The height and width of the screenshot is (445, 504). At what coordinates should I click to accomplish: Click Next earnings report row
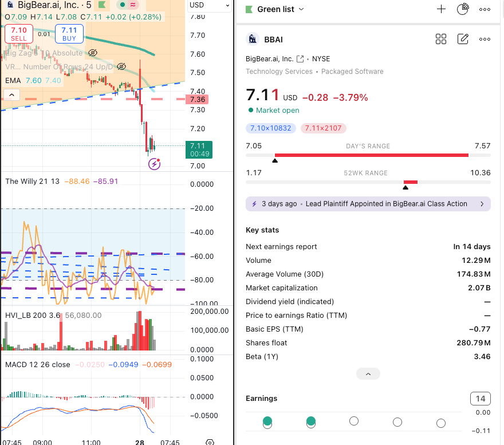[x=368, y=247]
